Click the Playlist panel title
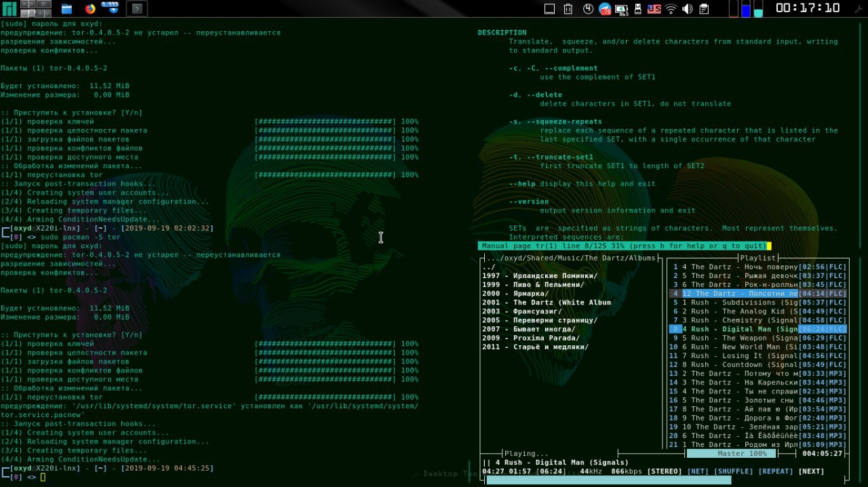 point(757,258)
